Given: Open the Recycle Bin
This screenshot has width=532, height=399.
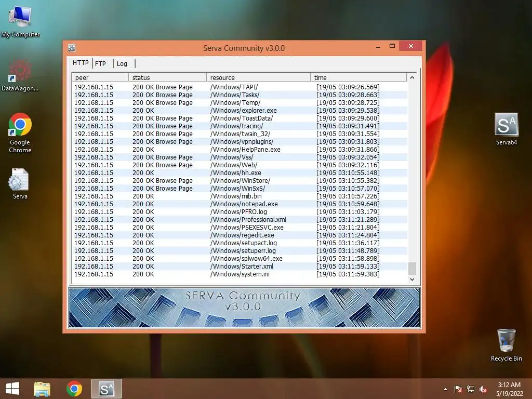Looking at the screenshot, I should pyautogui.click(x=506, y=345).
